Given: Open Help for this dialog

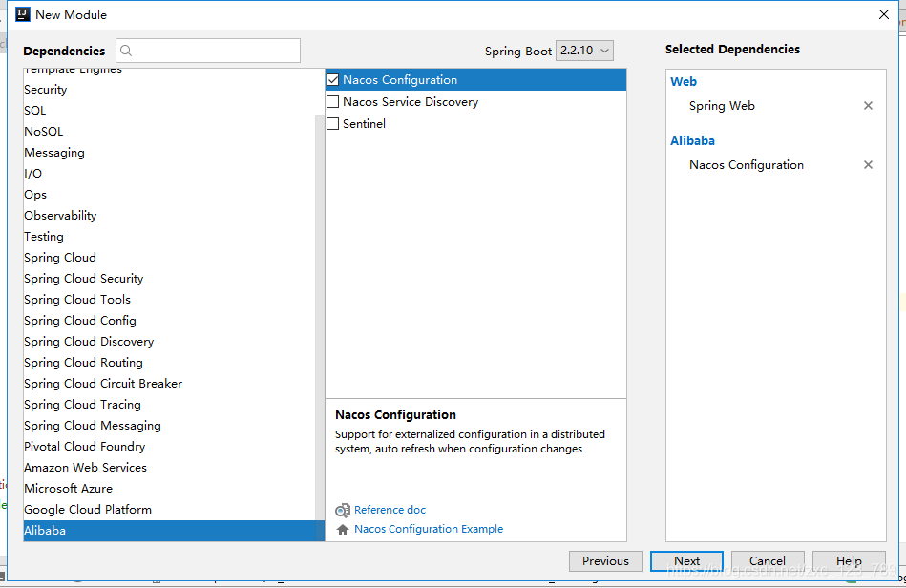Looking at the screenshot, I should click(x=849, y=561).
